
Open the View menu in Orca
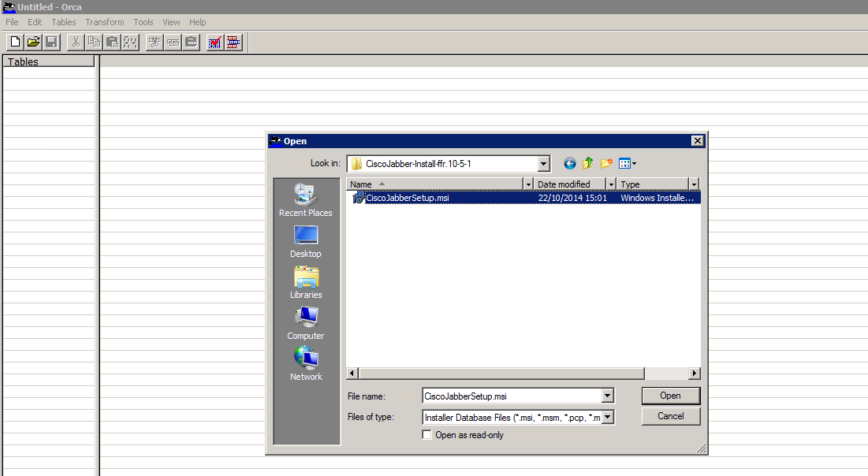pos(171,22)
